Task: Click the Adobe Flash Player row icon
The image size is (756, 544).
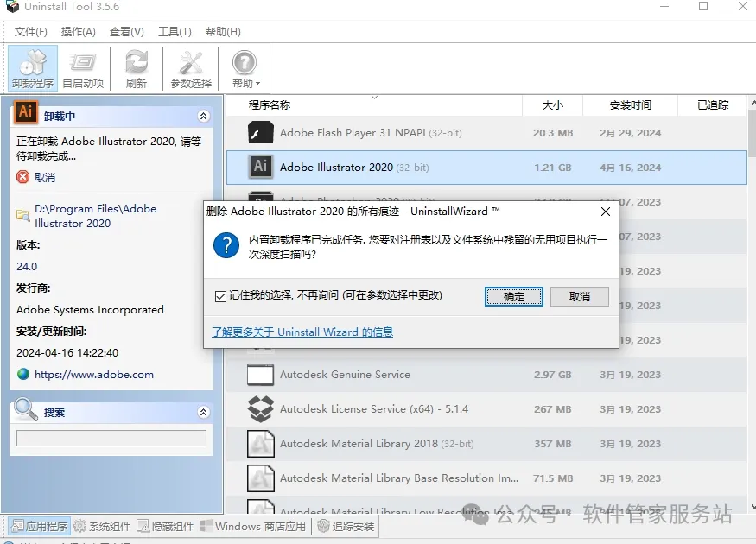Action: [260, 132]
